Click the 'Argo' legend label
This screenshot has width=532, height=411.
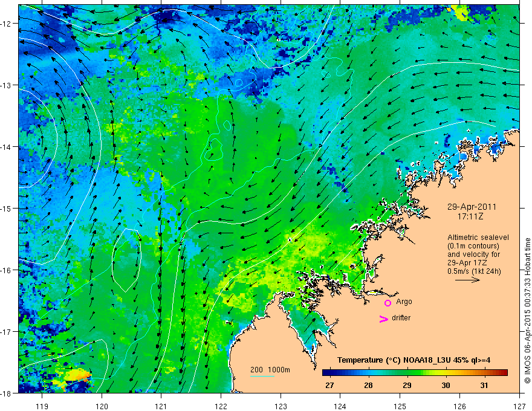tap(404, 302)
